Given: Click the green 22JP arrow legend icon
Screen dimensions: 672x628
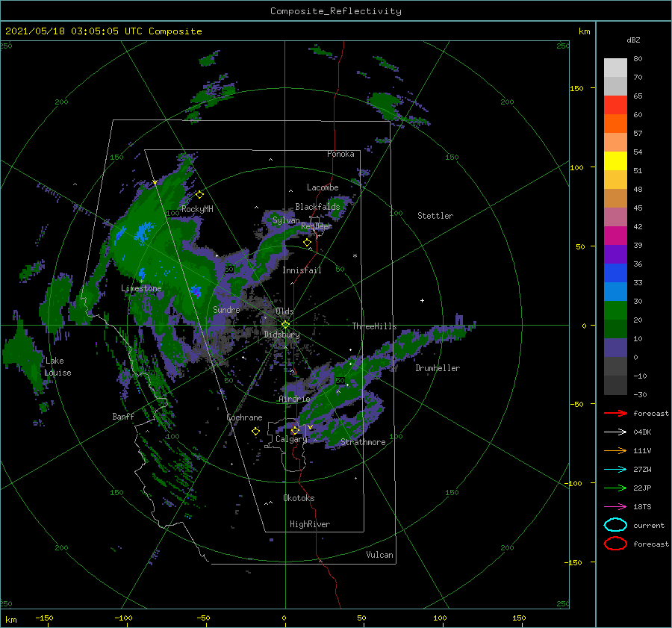Looking at the screenshot, I should click(615, 488).
